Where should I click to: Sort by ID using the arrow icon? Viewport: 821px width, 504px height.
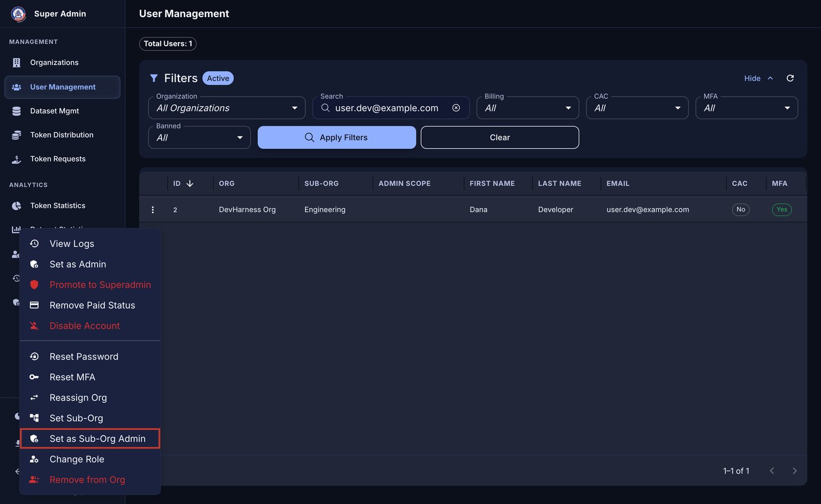tap(190, 184)
